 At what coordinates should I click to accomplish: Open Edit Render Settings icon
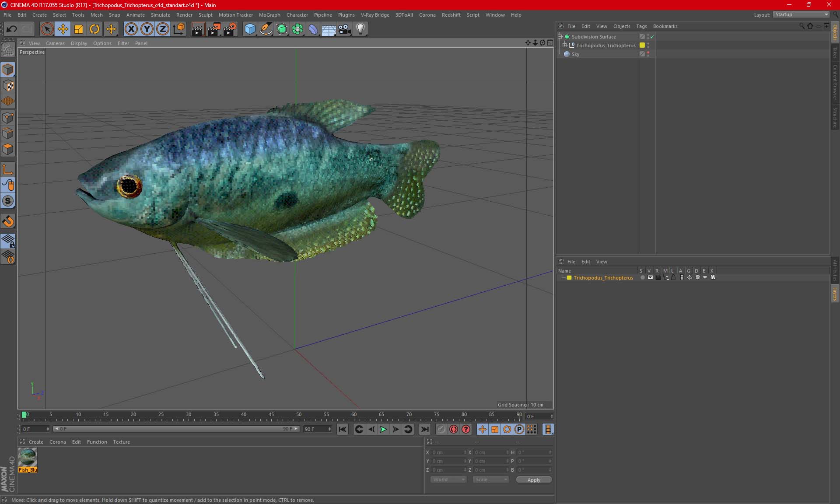click(x=230, y=29)
